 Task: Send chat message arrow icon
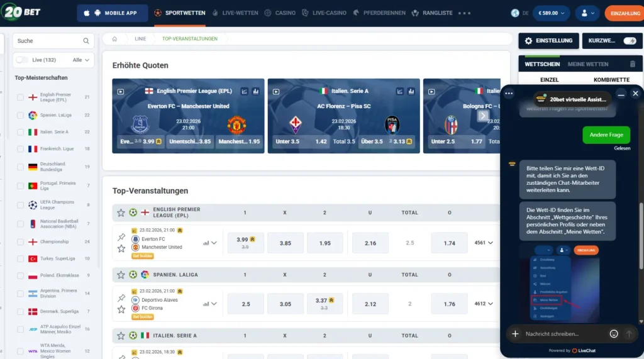(x=629, y=334)
